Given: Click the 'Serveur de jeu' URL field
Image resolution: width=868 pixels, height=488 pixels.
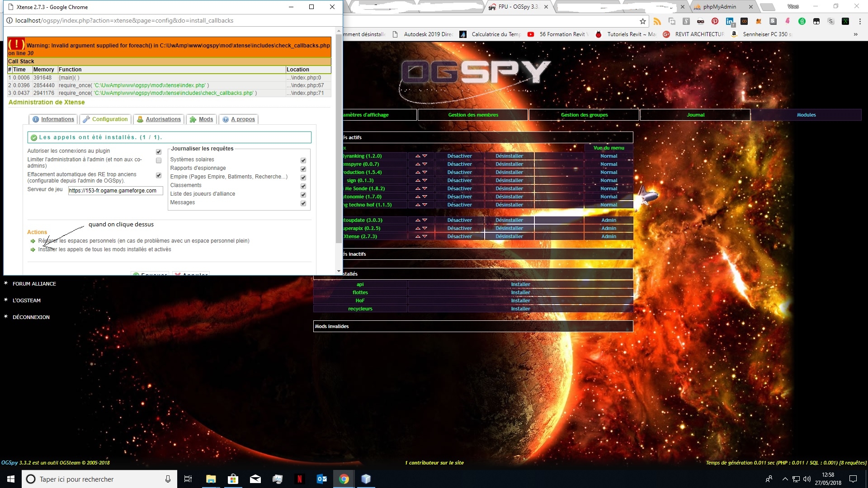Looking at the screenshot, I should [115, 191].
